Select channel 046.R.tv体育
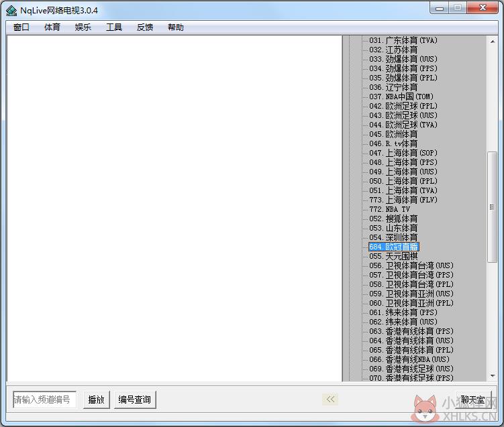This screenshot has width=504, height=427. coord(393,143)
